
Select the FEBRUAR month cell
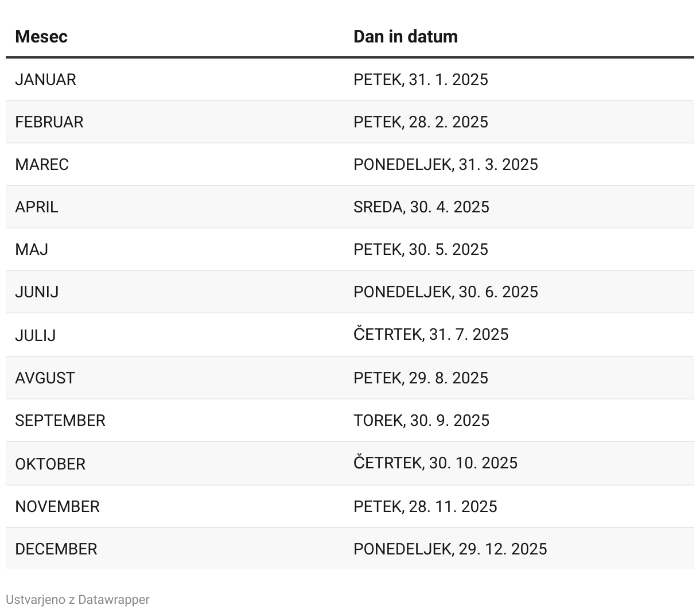point(49,122)
